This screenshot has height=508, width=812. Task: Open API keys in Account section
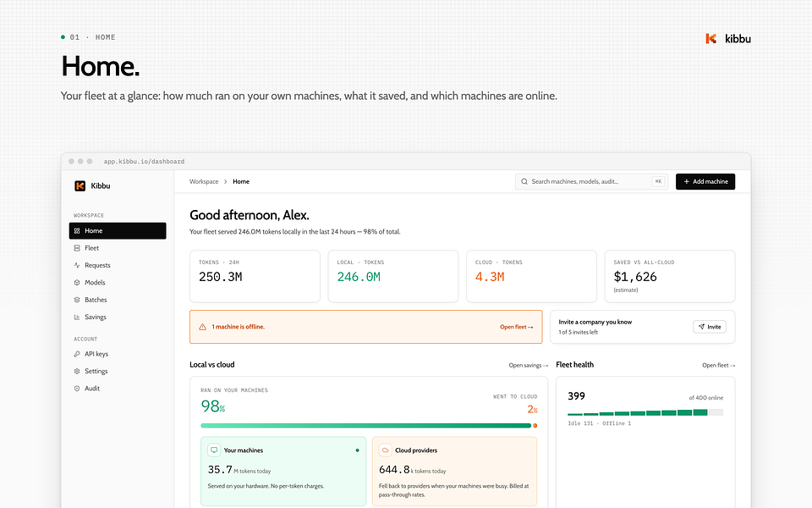tap(118, 354)
